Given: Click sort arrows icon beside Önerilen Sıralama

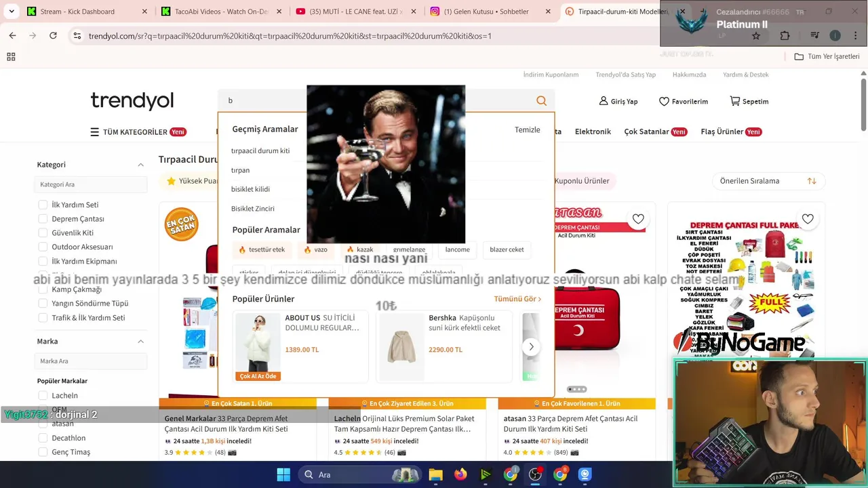Looking at the screenshot, I should 812,181.
